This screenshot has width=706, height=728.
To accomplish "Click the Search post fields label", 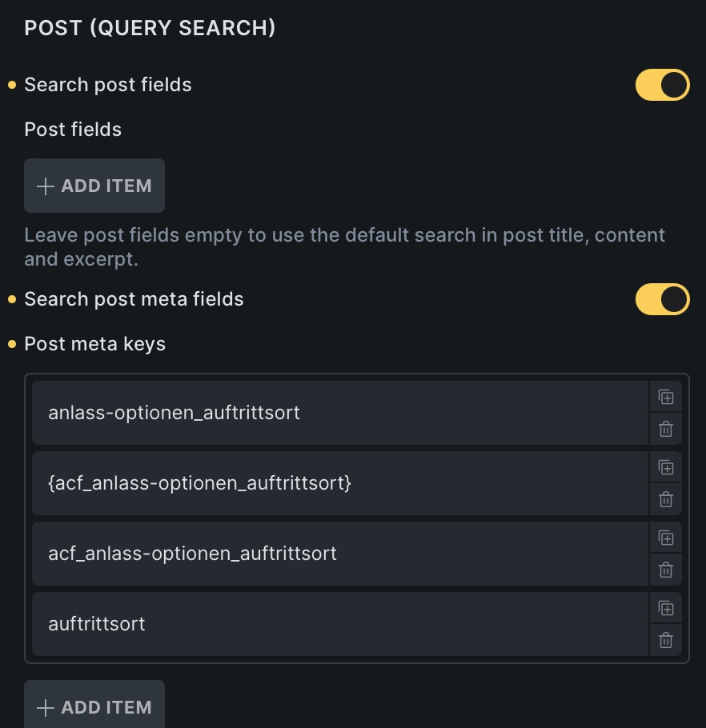I will coord(108,85).
